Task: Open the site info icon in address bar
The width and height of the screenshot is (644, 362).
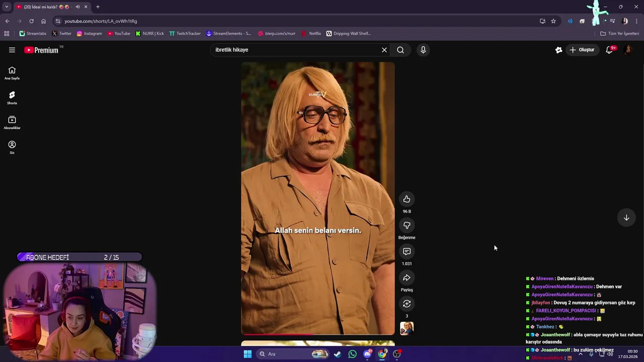Action: (58, 21)
